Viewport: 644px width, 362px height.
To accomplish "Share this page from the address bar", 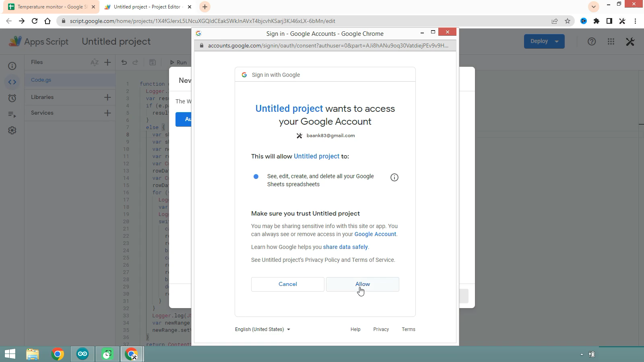I will (x=555, y=21).
